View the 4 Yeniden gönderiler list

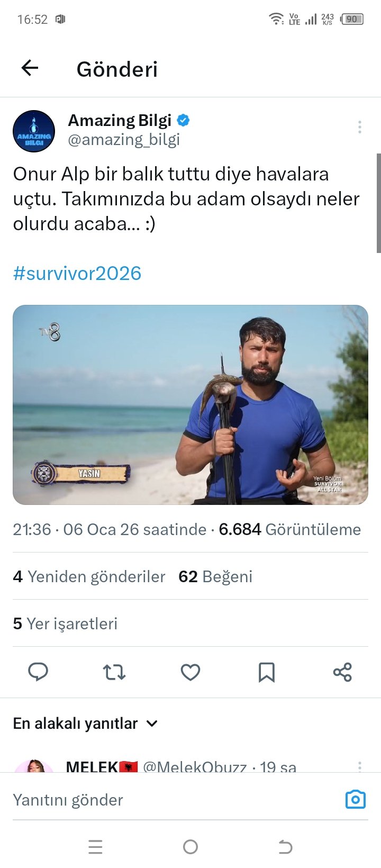[89, 576]
